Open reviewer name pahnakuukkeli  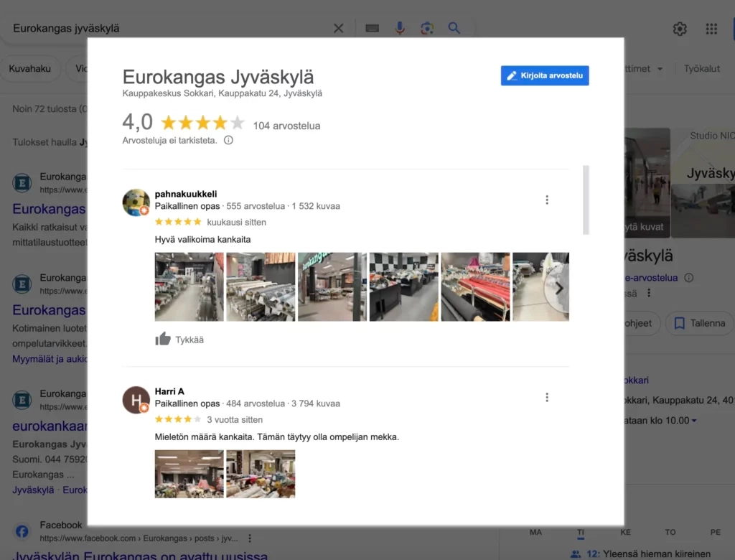point(186,194)
